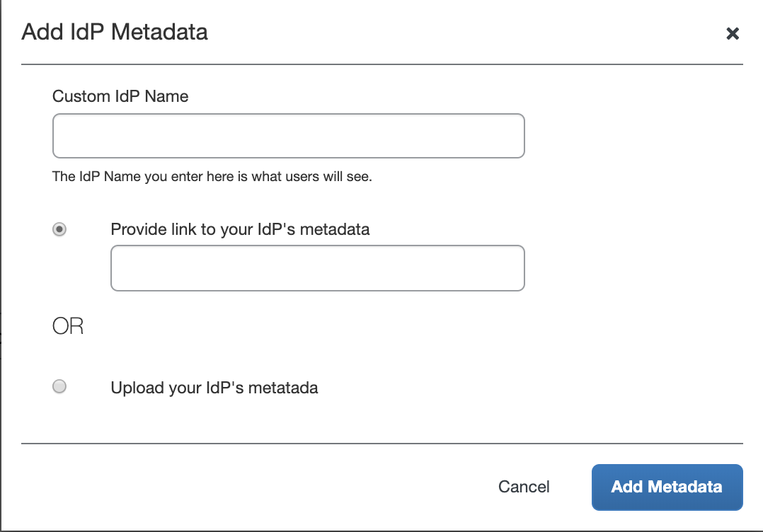The width and height of the screenshot is (763, 532).
Task: Click the divider line under the dialog title
Action: click(382, 64)
